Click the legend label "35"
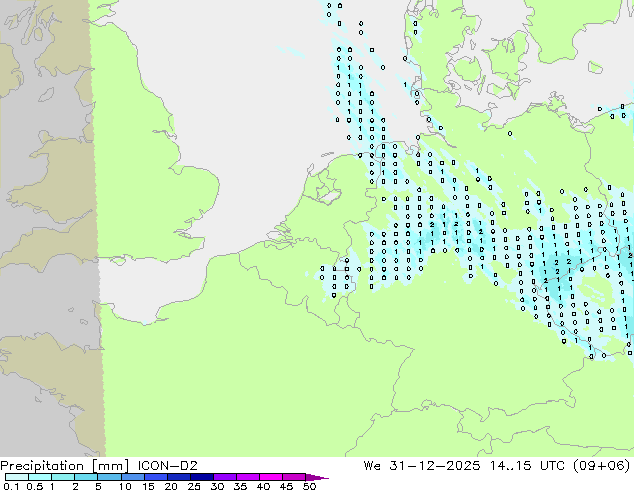This screenshot has width=634, height=490. (241, 486)
